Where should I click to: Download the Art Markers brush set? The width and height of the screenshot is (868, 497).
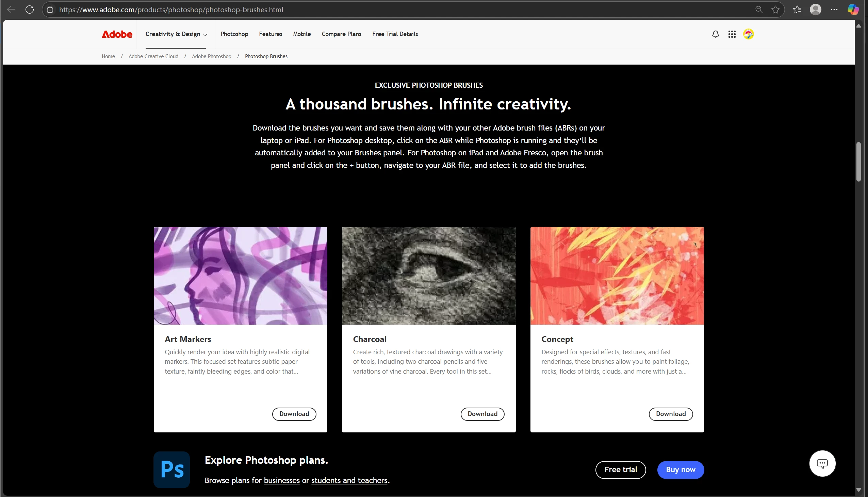click(294, 414)
